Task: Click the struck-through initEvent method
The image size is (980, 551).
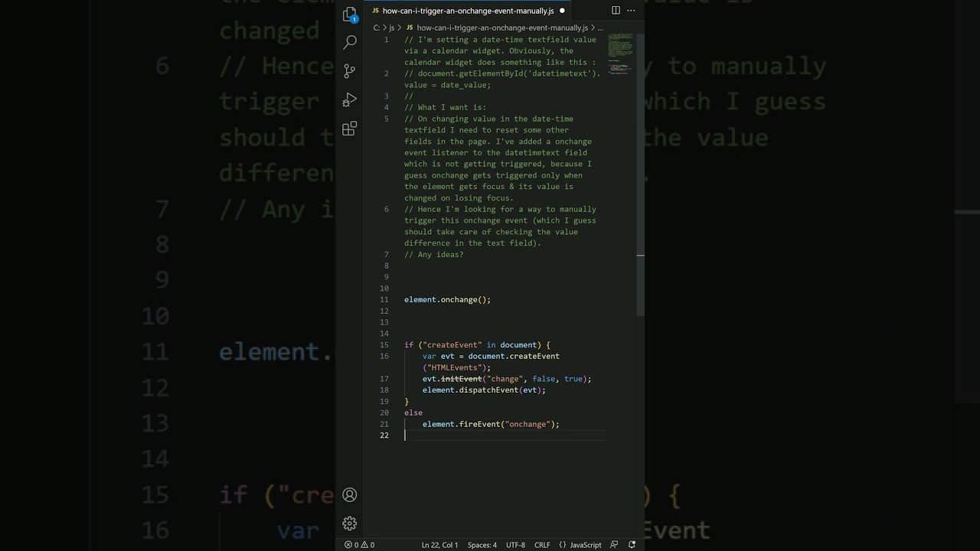Action: click(462, 379)
